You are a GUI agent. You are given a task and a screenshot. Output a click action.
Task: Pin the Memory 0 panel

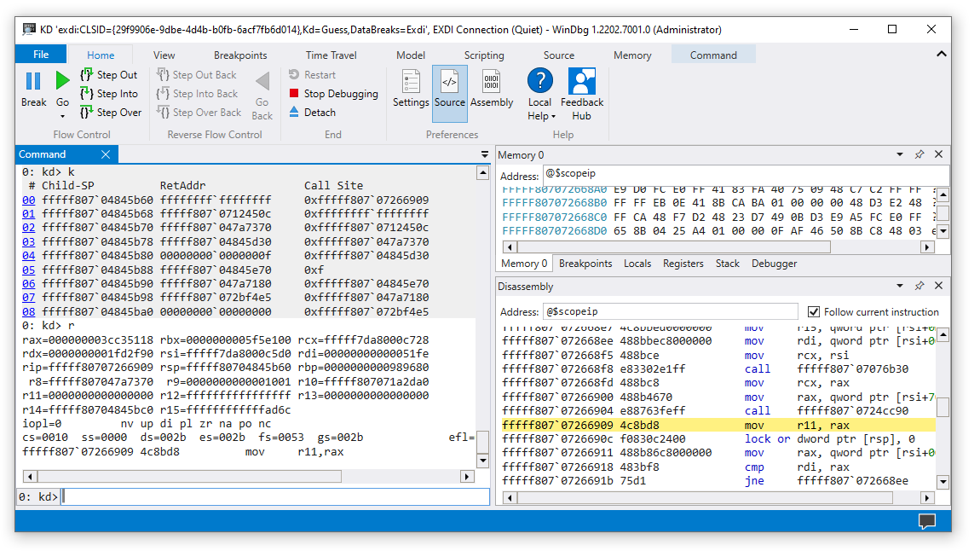pyautogui.click(x=919, y=154)
